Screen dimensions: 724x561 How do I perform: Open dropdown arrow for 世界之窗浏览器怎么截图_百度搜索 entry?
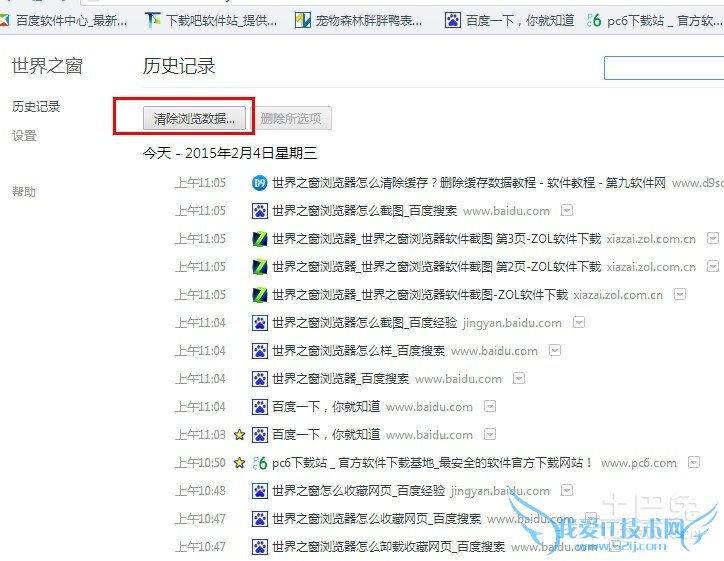567,211
